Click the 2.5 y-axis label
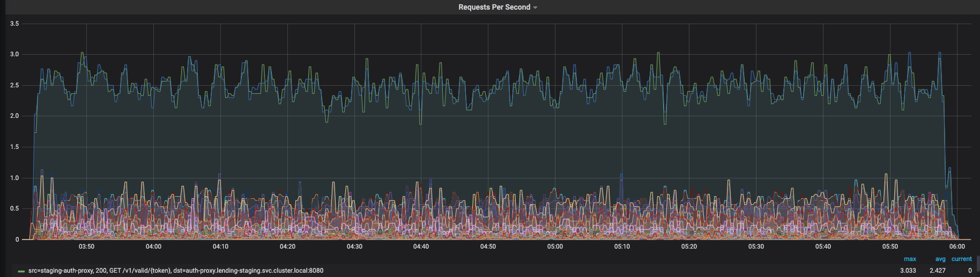The image size is (980, 277). pos(14,85)
